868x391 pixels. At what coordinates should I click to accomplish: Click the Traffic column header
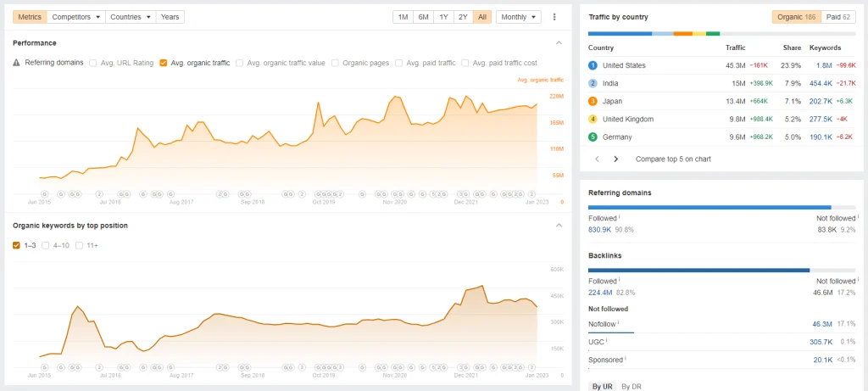tap(735, 47)
